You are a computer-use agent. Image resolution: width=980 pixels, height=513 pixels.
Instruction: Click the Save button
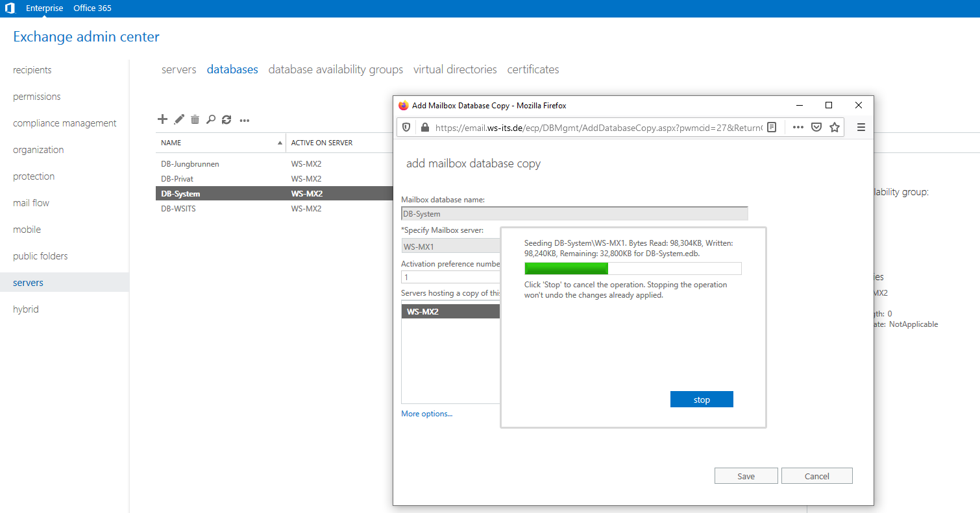coord(746,476)
